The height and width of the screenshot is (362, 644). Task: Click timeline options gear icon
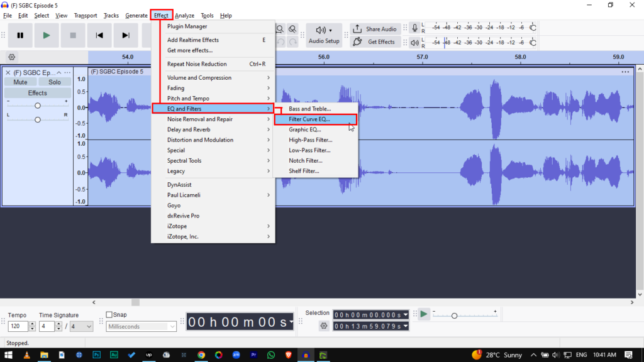[x=12, y=57]
